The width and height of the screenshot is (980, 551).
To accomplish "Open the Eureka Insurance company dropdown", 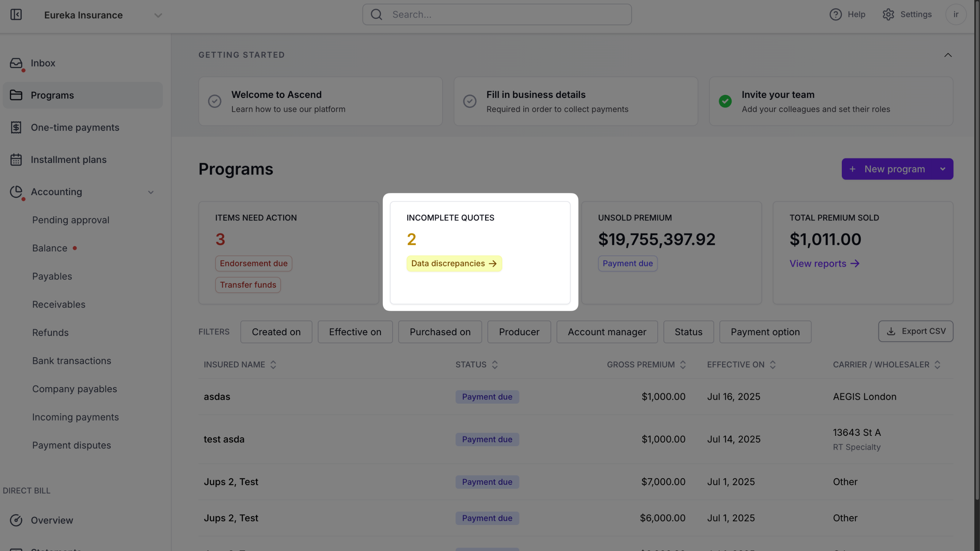I will pyautogui.click(x=158, y=15).
